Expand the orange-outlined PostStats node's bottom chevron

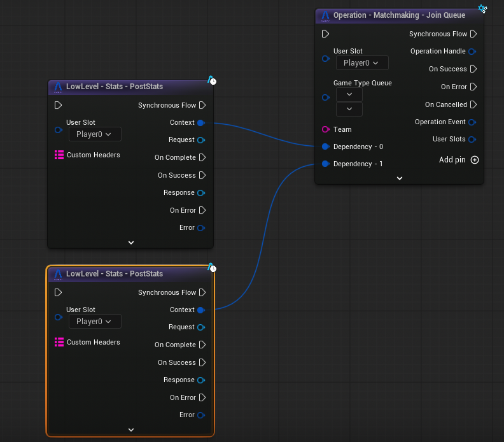click(x=131, y=430)
